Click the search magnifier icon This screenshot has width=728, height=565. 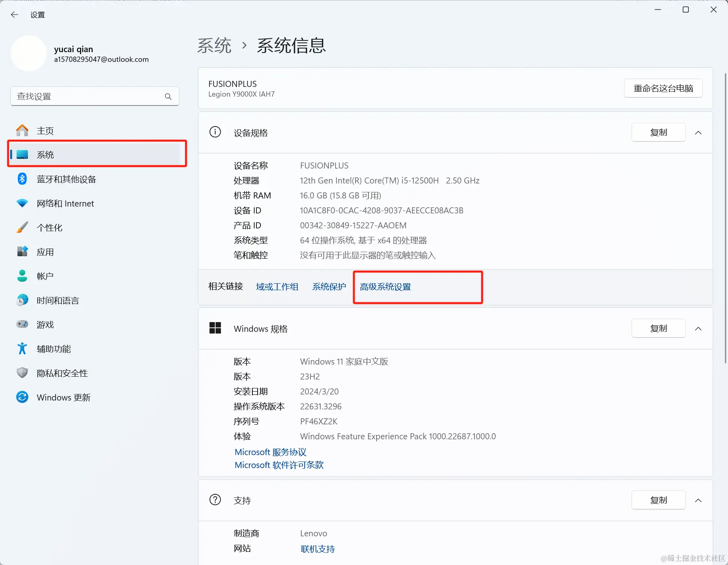click(x=168, y=97)
